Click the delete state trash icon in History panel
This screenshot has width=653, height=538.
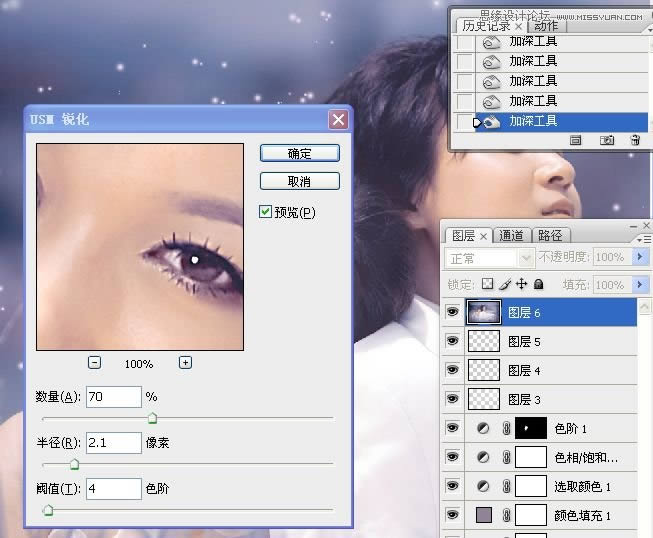click(634, 141)
